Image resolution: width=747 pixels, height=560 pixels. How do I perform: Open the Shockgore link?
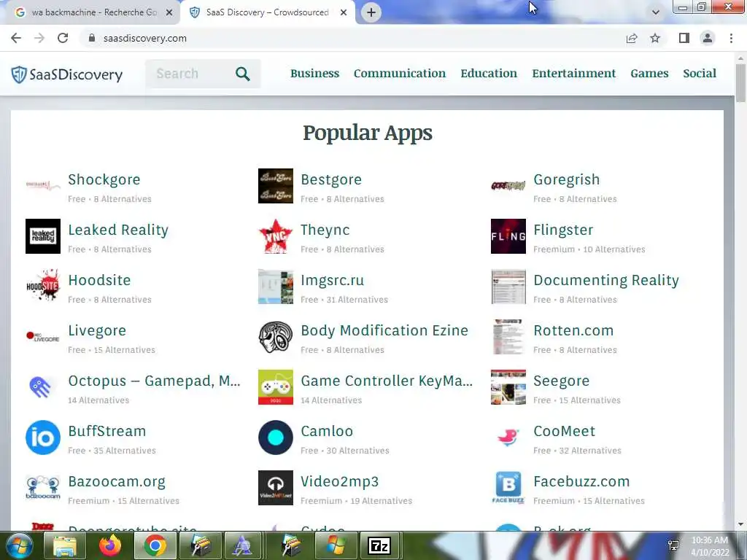pos(104,179)
